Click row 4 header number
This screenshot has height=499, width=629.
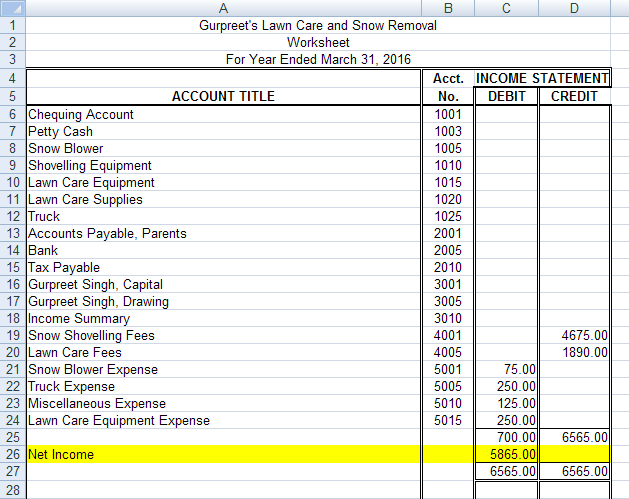12,79
